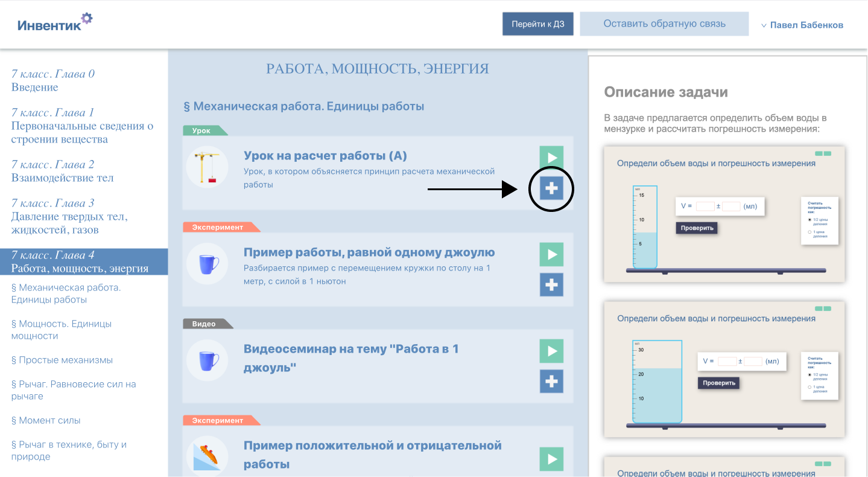This screenshot has width=868, height=477.
Task: Add the Видеосеминар Работа в 1 джоуль via plus
Action: point(551,382)
